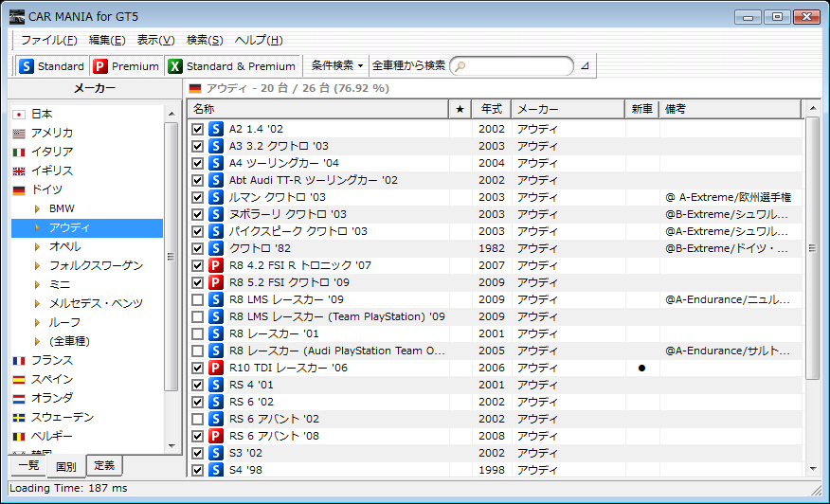The image size is (830, 504).
Task: Click the P icon of R10 TDI レースカー '06
Action: point(215,368)
